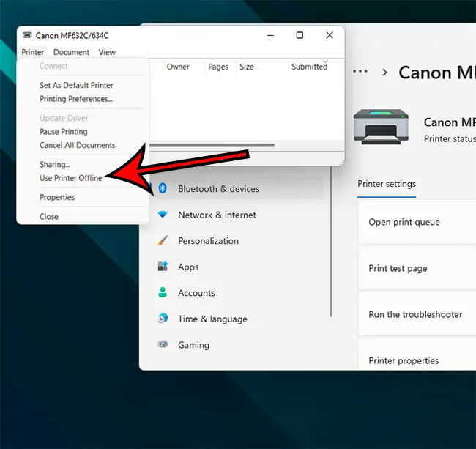The height and width of the screenshot is (449, 476).
Task: Click the horizontal scrollbar in print queue
Action: click(x=212, y=145)
